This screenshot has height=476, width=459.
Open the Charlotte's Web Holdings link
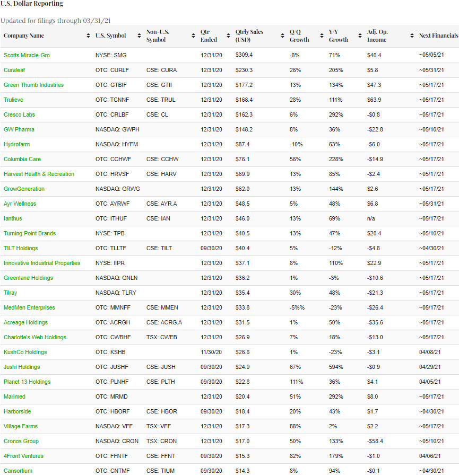pyautogui.click(x=35, y=337)
